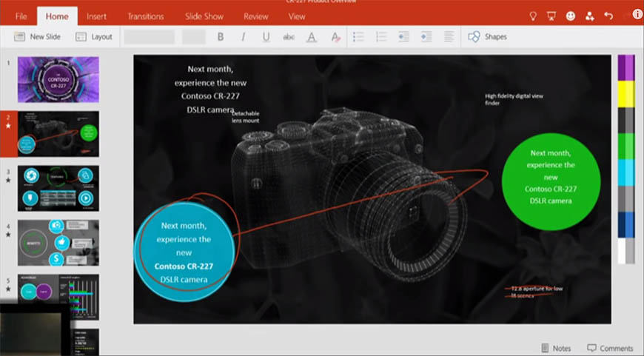Open the File menu
The image size is (644, 356).
pyautogui.click(x=21, y=16)
